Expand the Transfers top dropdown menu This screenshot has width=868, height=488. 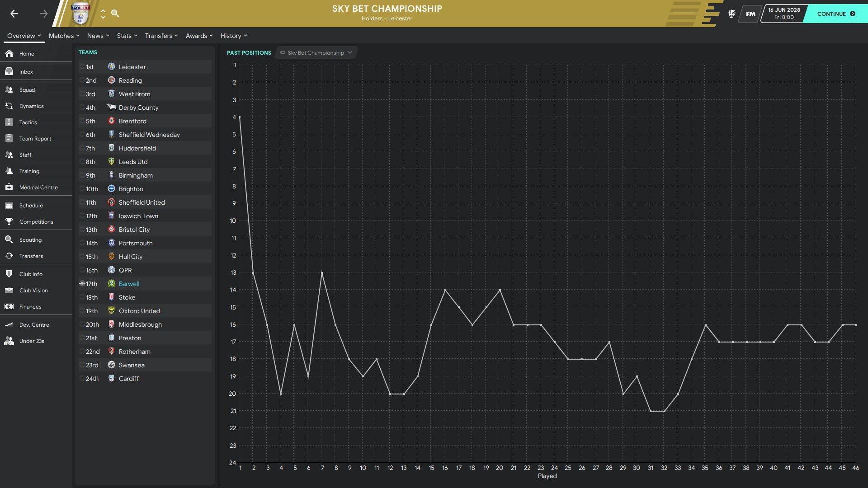click(x=161, y=36)
